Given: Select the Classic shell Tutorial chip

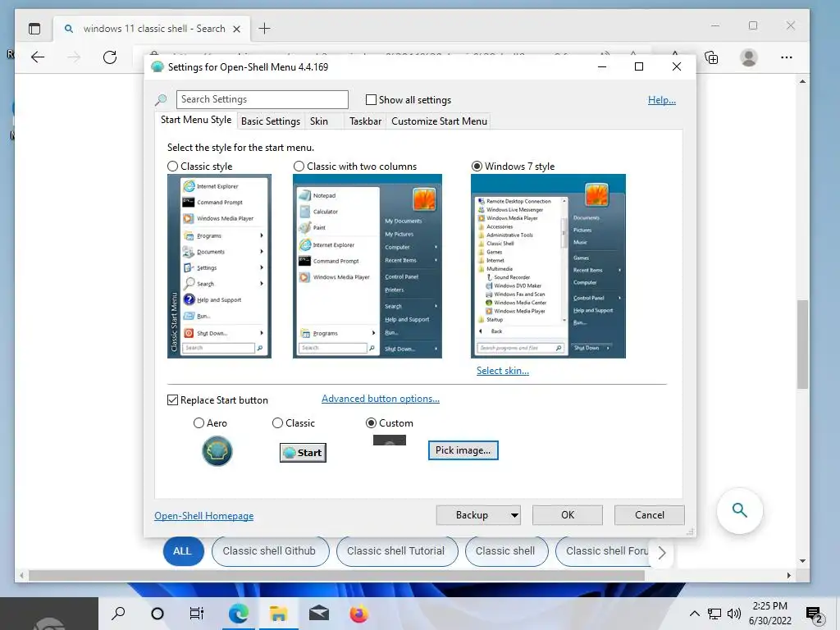Looking at the screenshot, I should [396, 550].
